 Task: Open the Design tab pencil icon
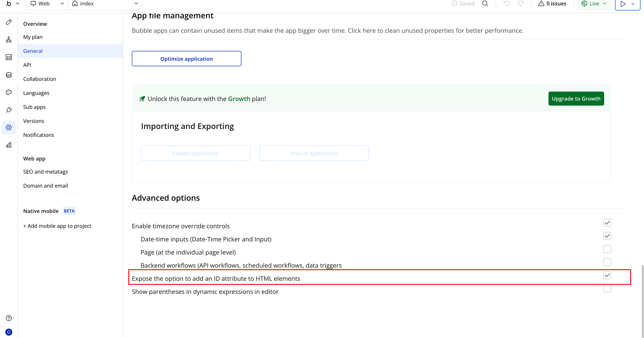click(9, 22)
